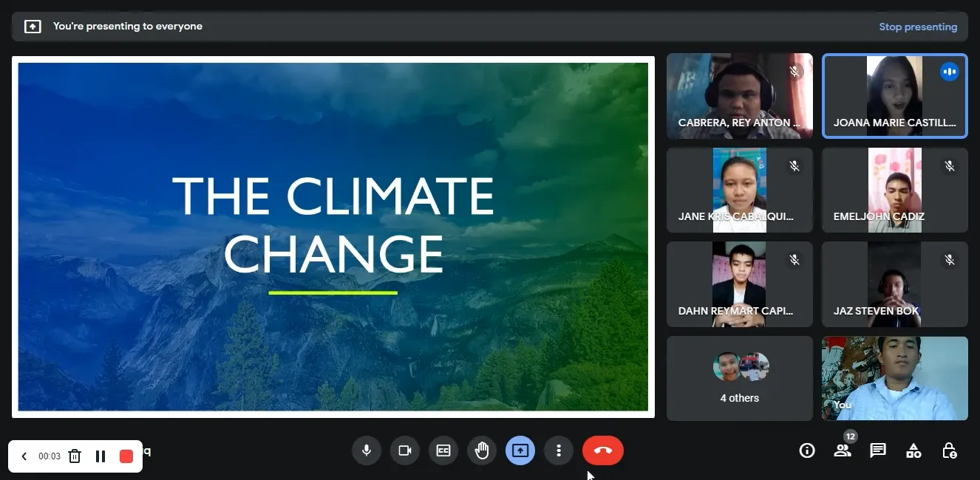
Task: Click muted mic icon on Jane Kris tile
Action: tap(794, 166)
